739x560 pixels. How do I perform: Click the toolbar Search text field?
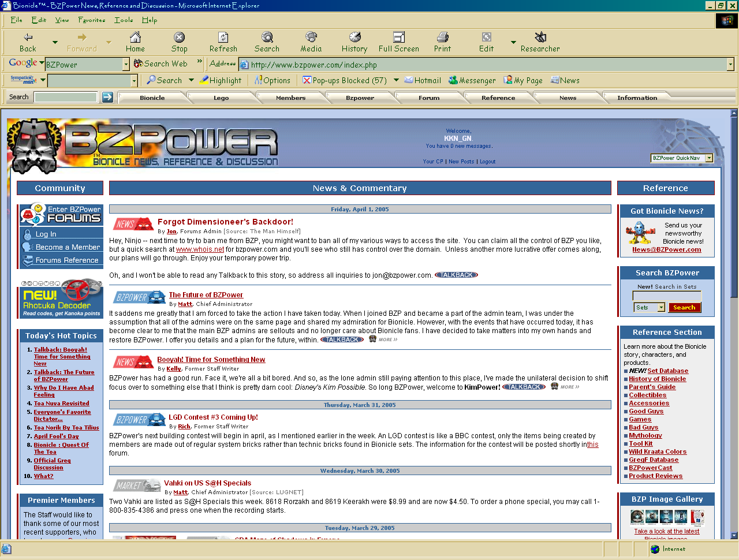[65, 97]
